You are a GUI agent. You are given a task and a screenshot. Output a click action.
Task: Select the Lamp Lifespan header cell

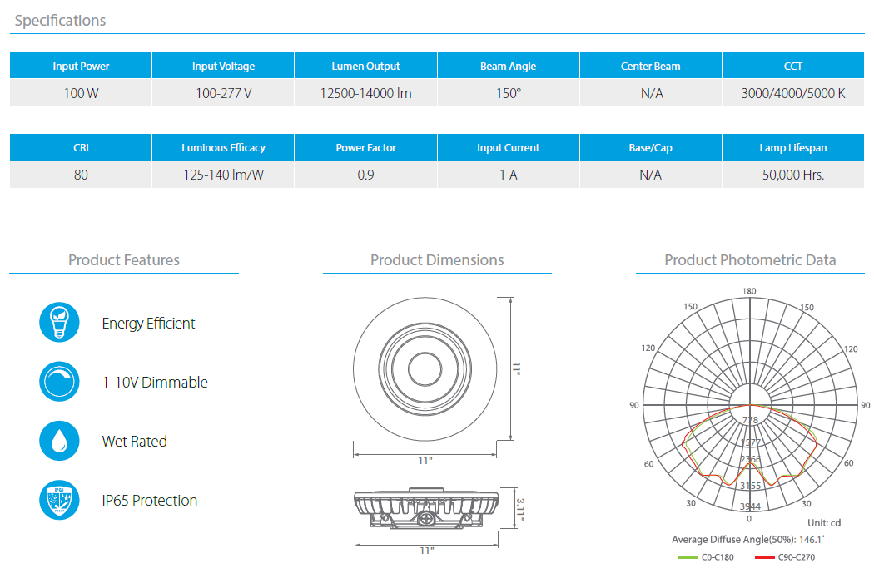coord(792,148)
